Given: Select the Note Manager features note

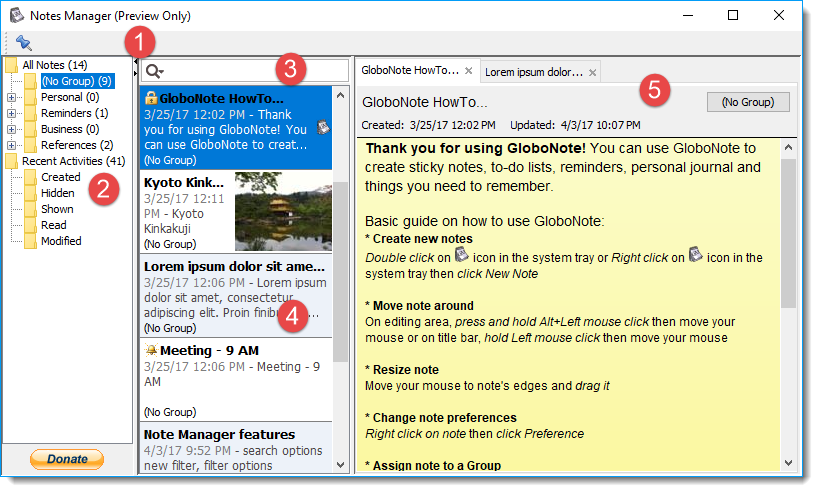Looking at the screenshot, I should (235, 448).
